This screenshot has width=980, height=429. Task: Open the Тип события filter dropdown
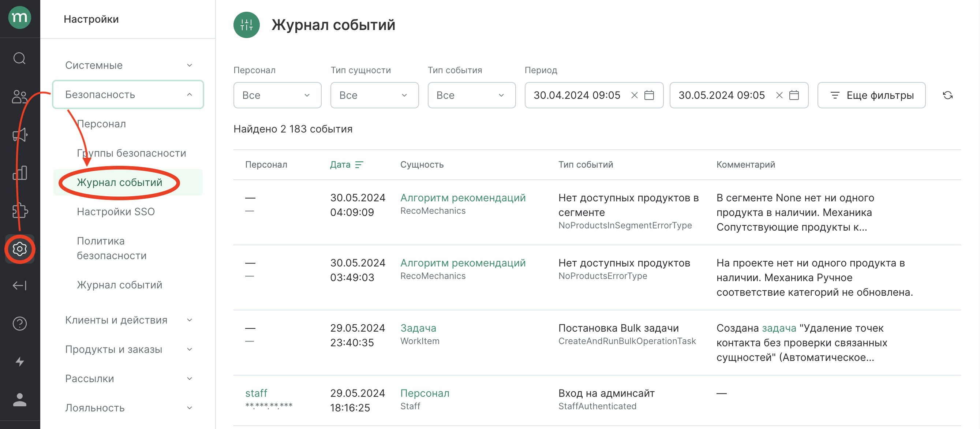tap(471, 95)
